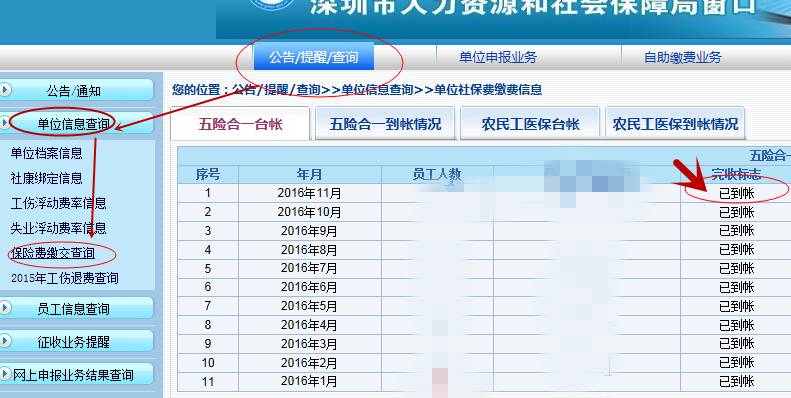The height and width of the screenshot is (398, 791).
Task: Click arrow icon beside 网上申报业务结果查询
Action: point(5,374)
